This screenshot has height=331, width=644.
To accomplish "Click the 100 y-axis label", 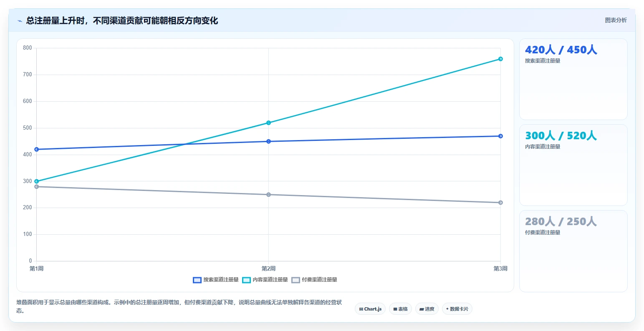I will pyautogui.click(x=28, y=234).
